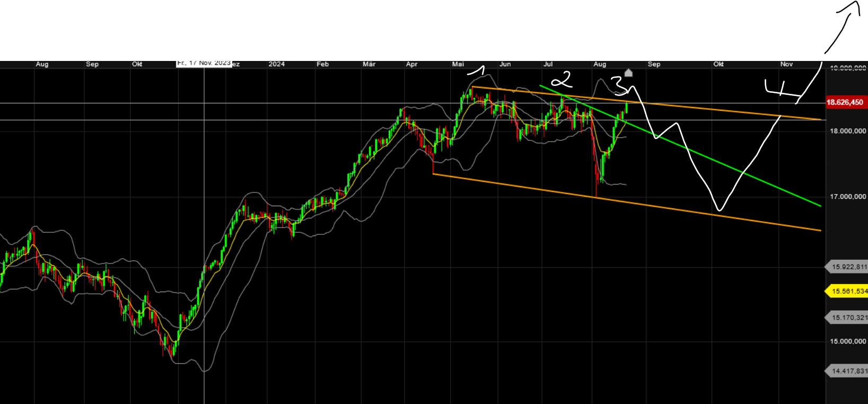Click the date label 'Fr., 17 Nov. 2023'
The image size is (868, 404).
pos(204,63)
